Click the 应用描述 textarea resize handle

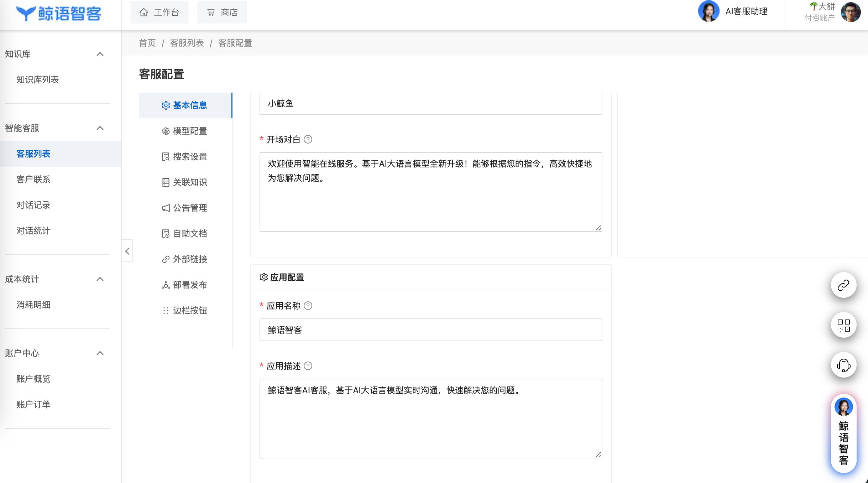[598, 455]
